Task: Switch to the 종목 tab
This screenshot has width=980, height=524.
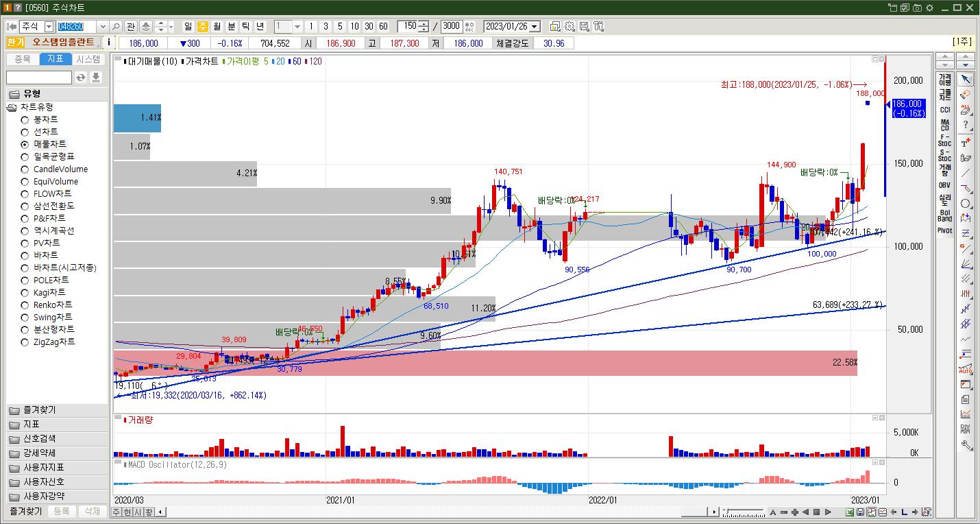Action: tap(22, 60)
